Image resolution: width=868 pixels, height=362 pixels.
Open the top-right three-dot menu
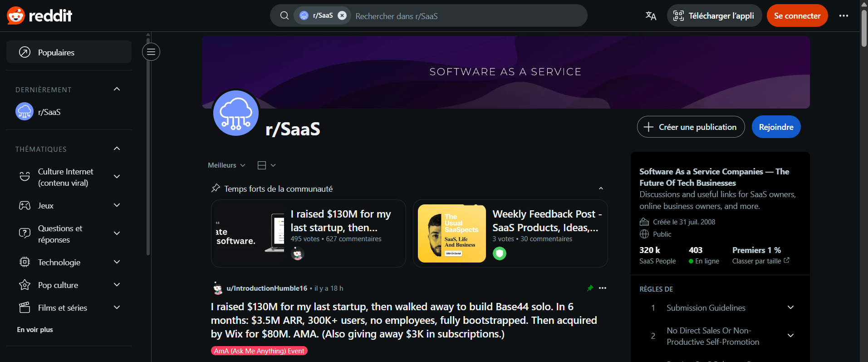(x=843, y=15)
